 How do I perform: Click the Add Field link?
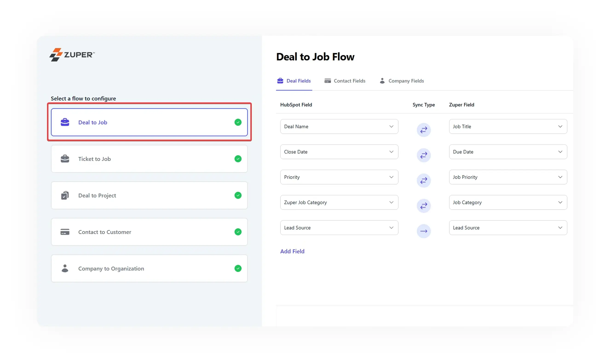292,251
